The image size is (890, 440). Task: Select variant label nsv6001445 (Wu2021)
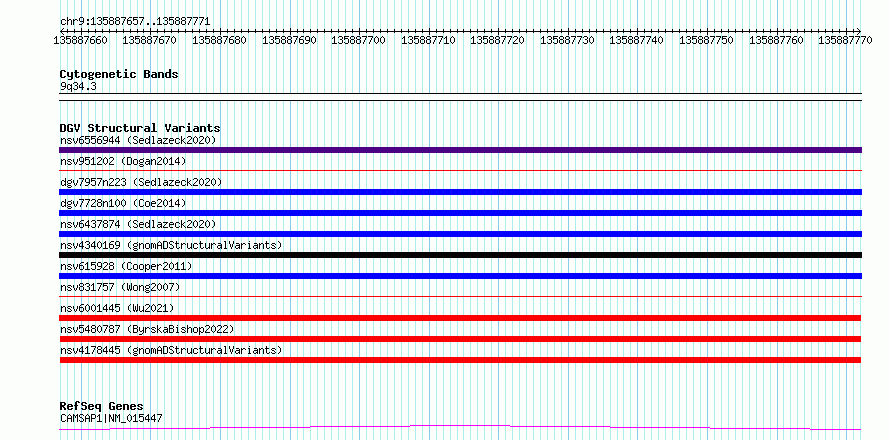point(117,308)
